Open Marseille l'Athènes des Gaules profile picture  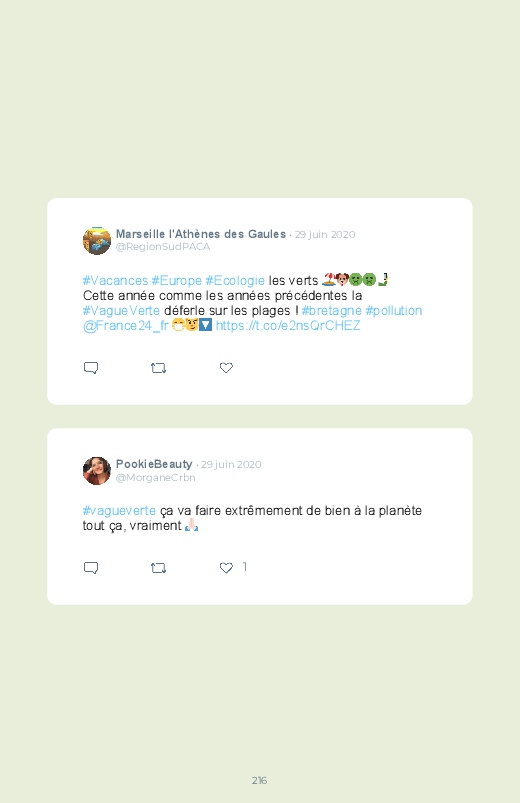point(97,241)
